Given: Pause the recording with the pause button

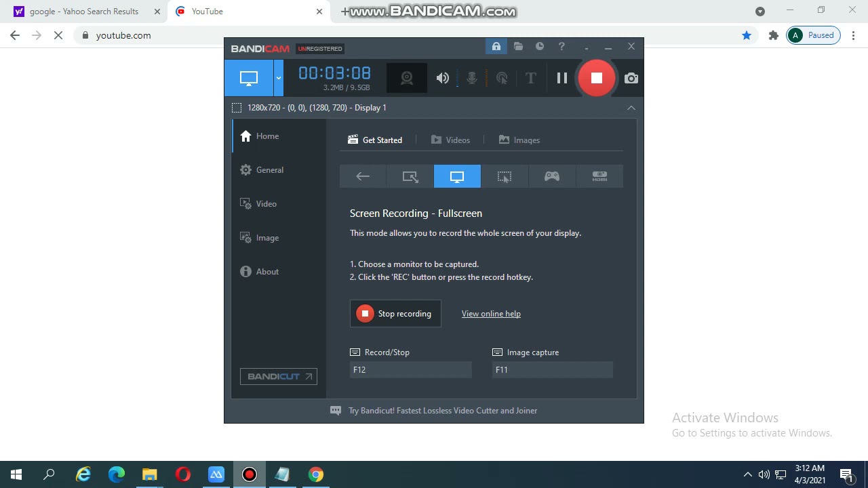Looking at the screenshot, I should 562,78.
